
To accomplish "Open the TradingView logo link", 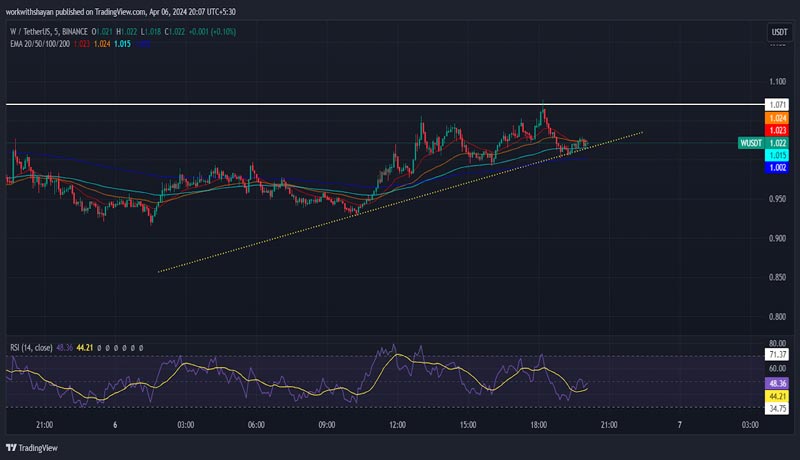I will pyautogui.click(x=32, y=448).
